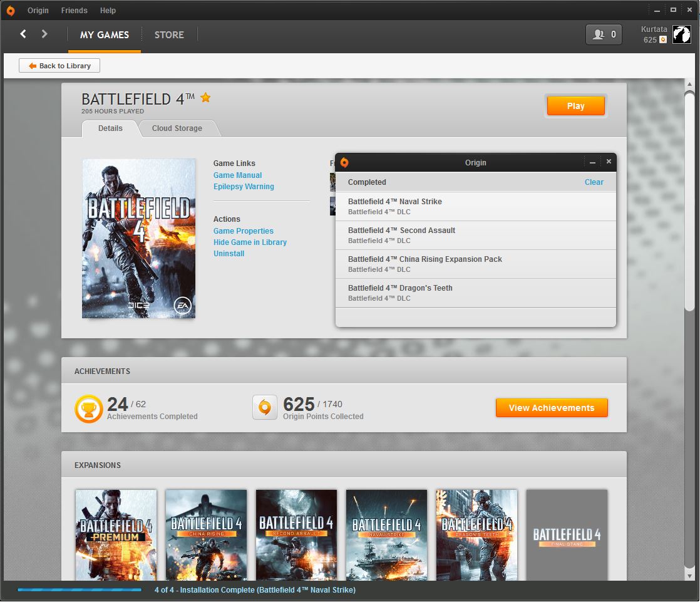Select the Details tab
This screenshot has height=602, width=700.
[110, 128]
